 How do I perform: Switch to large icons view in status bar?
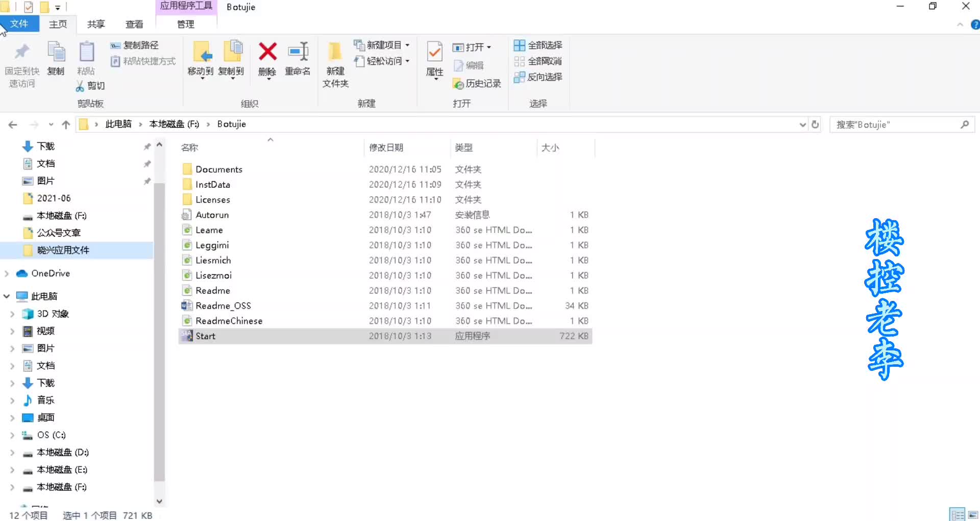pyautogui.click(x=972, y=514)
